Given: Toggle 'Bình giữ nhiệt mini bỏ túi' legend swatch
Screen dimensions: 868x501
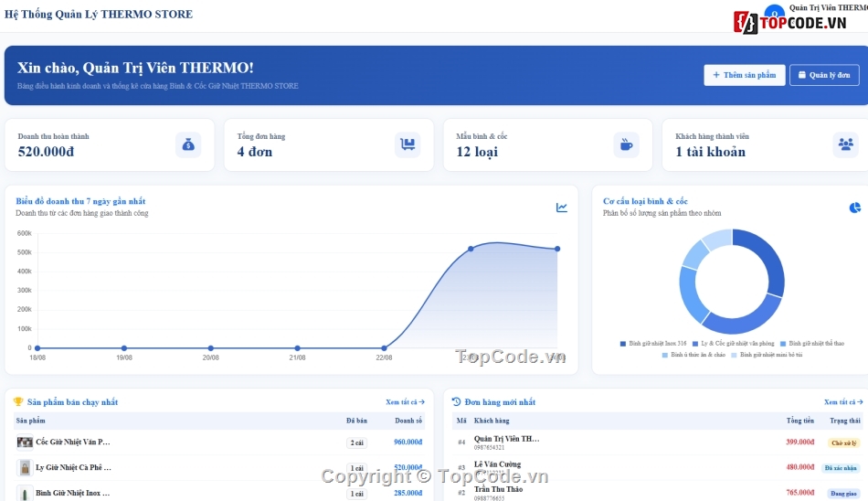Looking at the screenshot, I should pyautogui.click(x=734, y=355).
